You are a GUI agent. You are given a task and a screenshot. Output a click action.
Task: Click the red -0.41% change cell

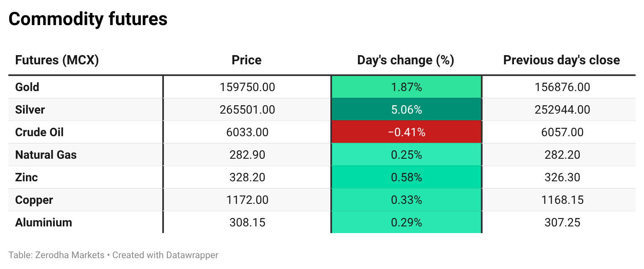click(x=406, y=132)
